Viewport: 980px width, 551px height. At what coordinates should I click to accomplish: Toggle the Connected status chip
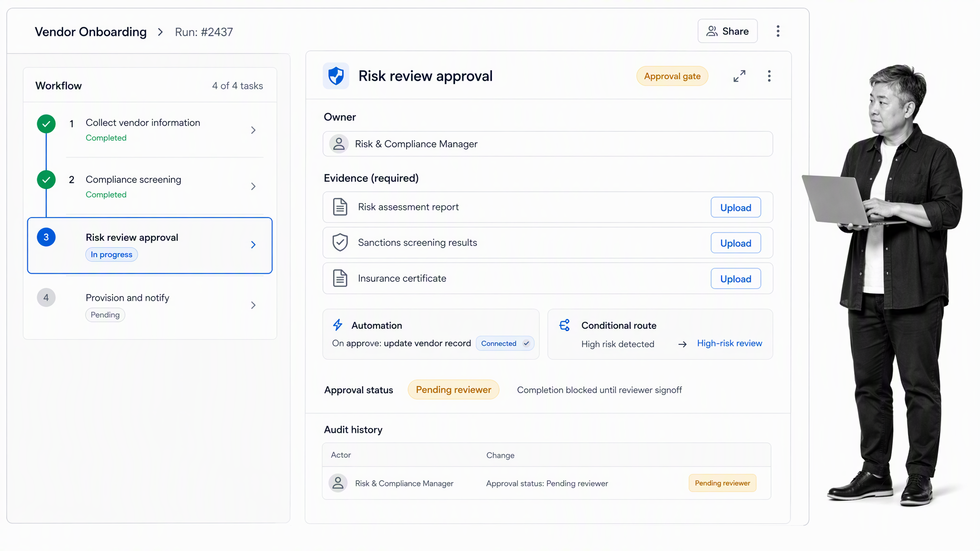point(505,343)
